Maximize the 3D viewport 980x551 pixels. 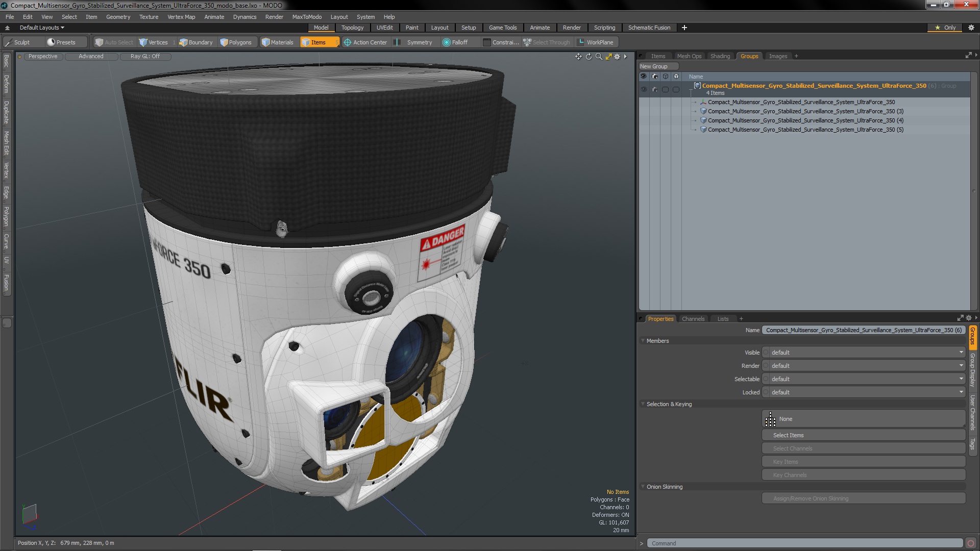(608, 57)
